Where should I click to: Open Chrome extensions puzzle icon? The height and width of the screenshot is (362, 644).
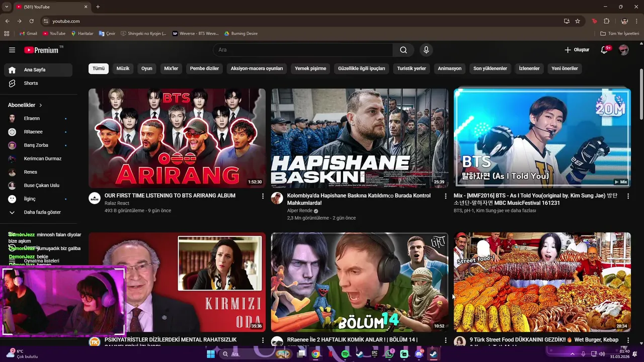(x=606, y=21)
